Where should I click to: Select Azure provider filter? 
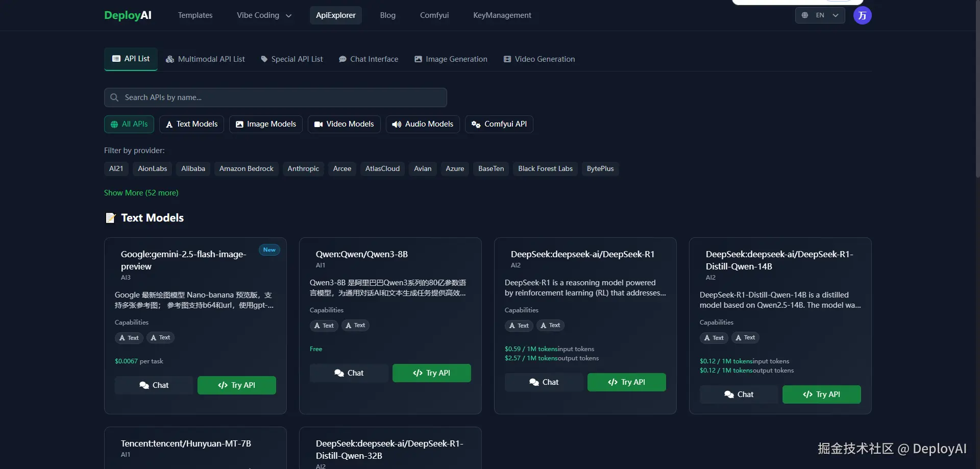coord(455,169)
